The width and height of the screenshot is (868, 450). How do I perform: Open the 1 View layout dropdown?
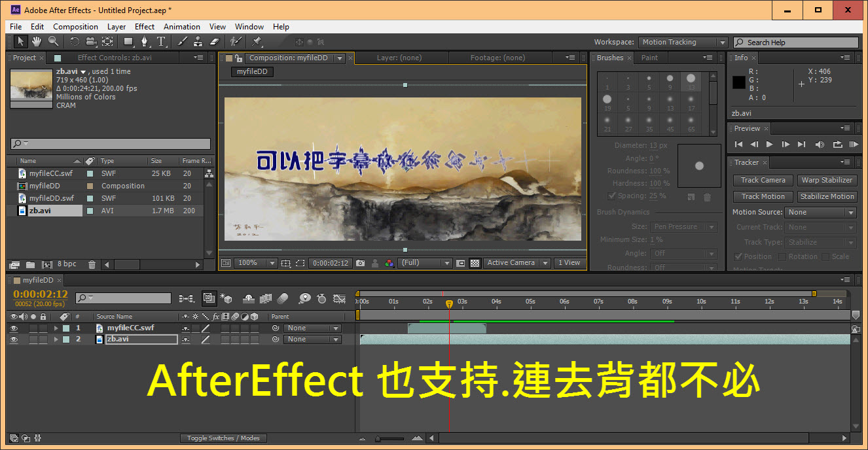point(569,263)
